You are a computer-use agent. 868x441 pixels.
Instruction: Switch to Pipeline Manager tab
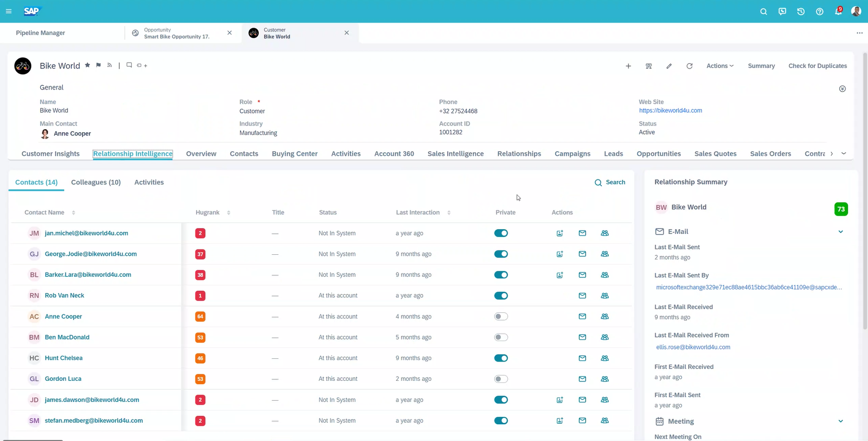coord(40,32)
